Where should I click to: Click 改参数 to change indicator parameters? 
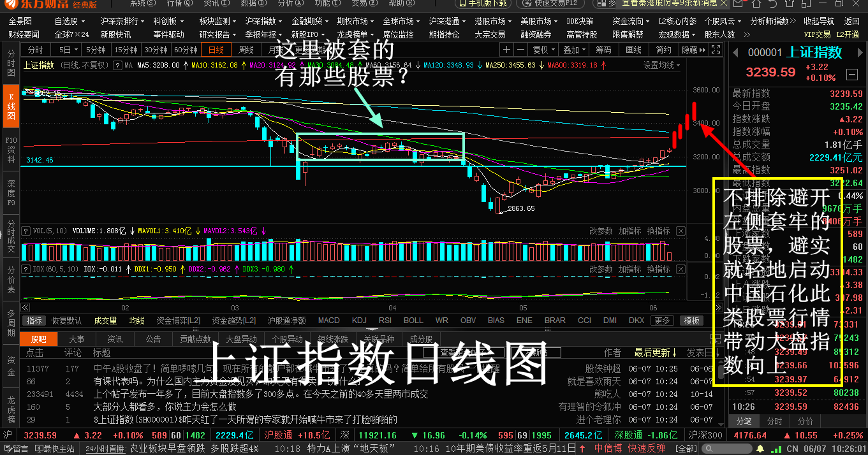point(600,231)
